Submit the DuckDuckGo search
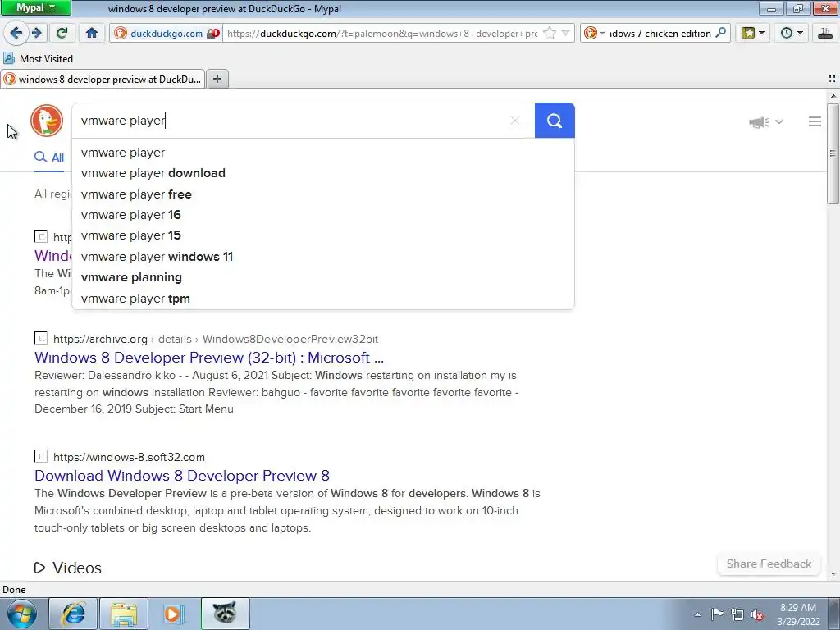 coord(555,121)
